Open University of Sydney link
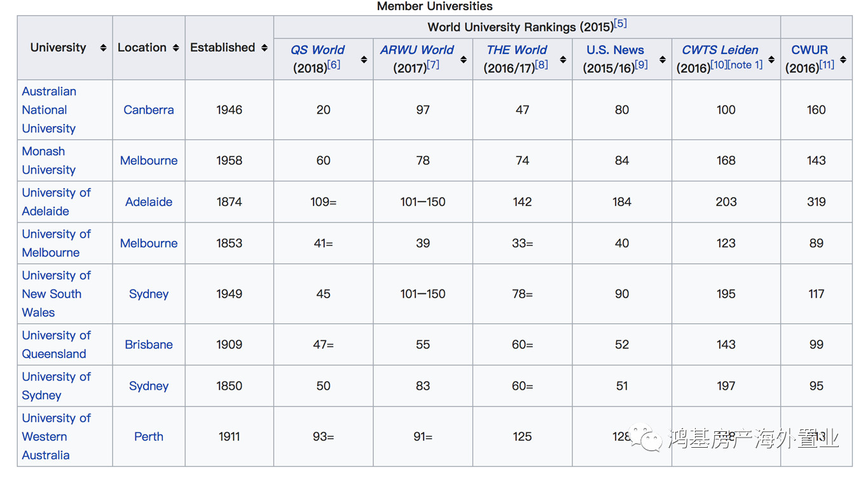 [x=56, y=386]
